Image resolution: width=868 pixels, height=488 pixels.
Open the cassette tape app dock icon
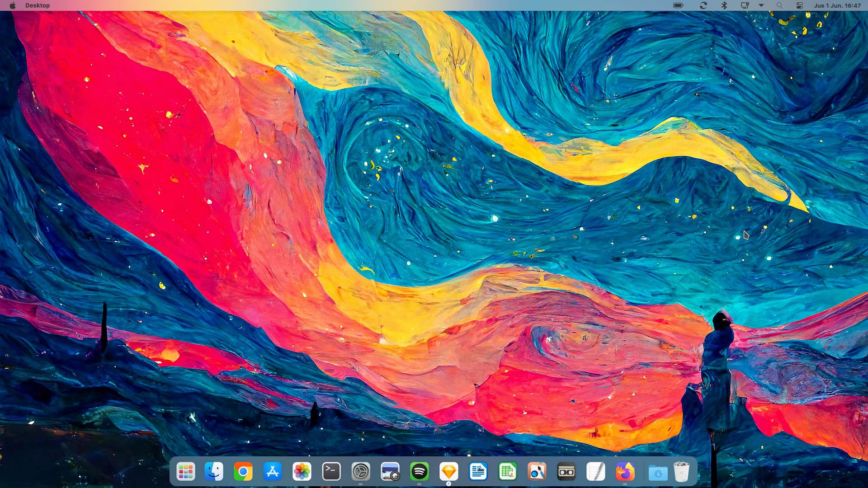tap(566, 472)
